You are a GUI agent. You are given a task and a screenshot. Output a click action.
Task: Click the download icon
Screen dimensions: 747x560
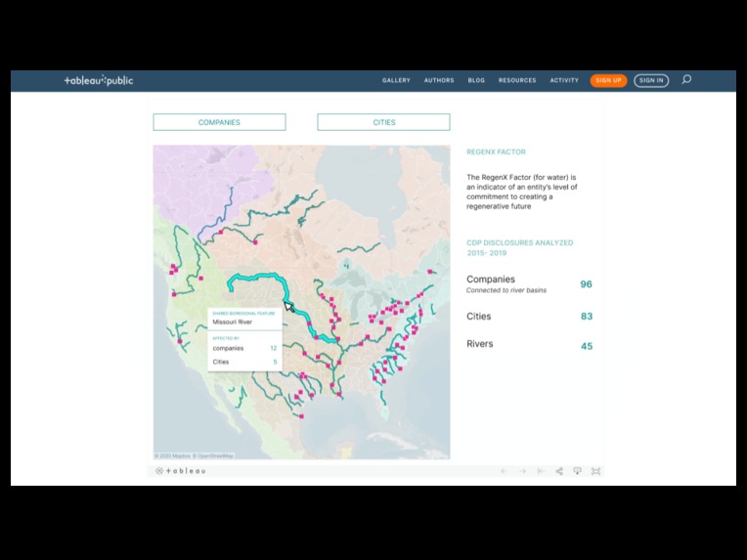[x=578, y=471]
